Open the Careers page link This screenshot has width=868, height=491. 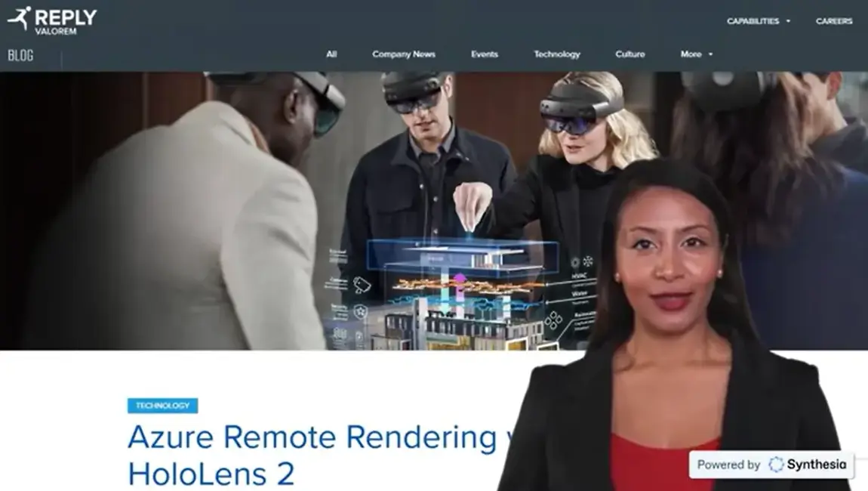834,21
